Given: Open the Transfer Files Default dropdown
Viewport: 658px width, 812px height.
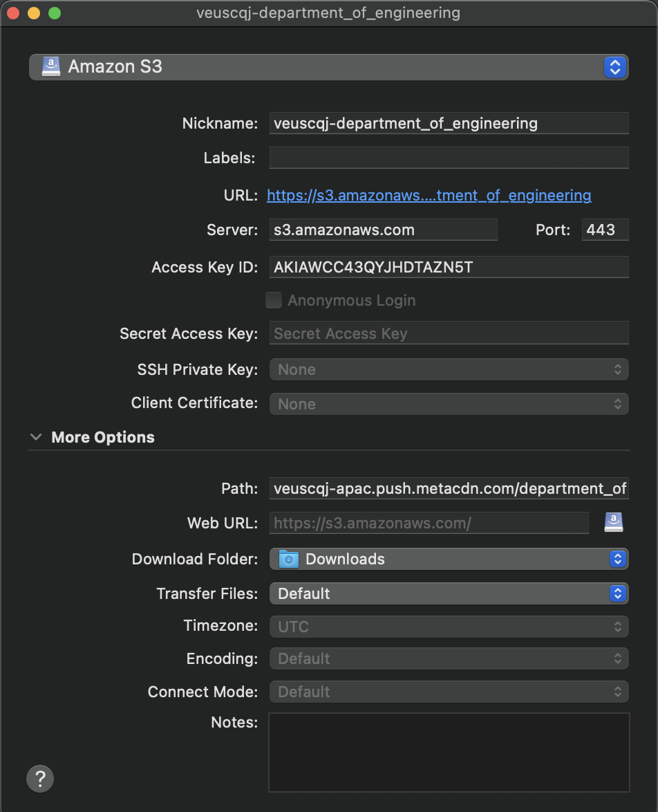Looking at the screenshot, I should pyautogui.click(x=449, y=593).
